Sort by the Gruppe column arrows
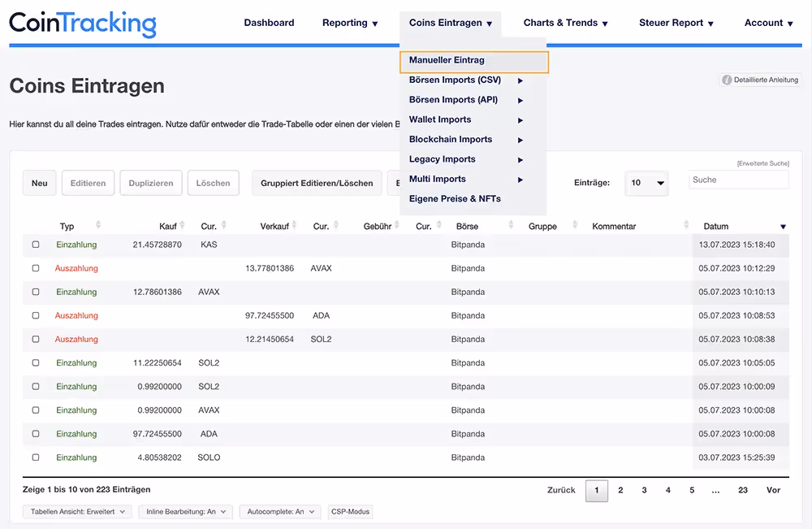The width and height of the screenshot is (812, 529). (575, 225)
